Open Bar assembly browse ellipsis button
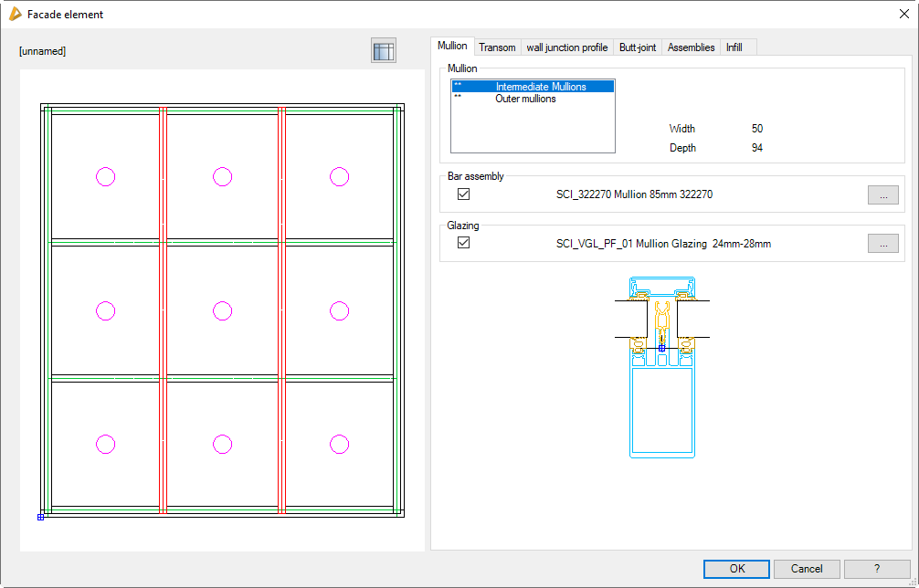Viewport: 919px width, 588px height. (882, 194)
